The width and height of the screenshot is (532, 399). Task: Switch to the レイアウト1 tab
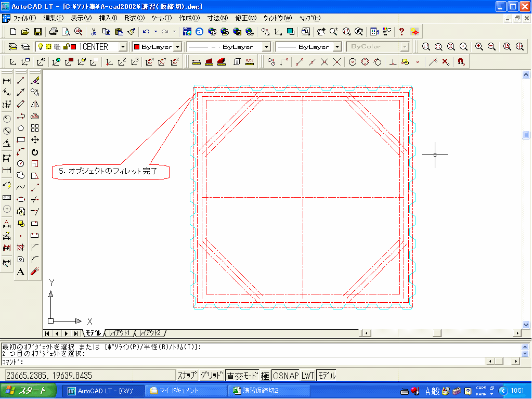pos(120,333)
